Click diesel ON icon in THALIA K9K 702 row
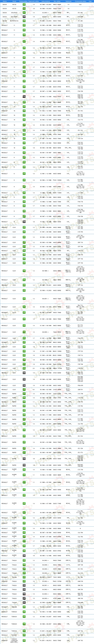 pos(24,586)
